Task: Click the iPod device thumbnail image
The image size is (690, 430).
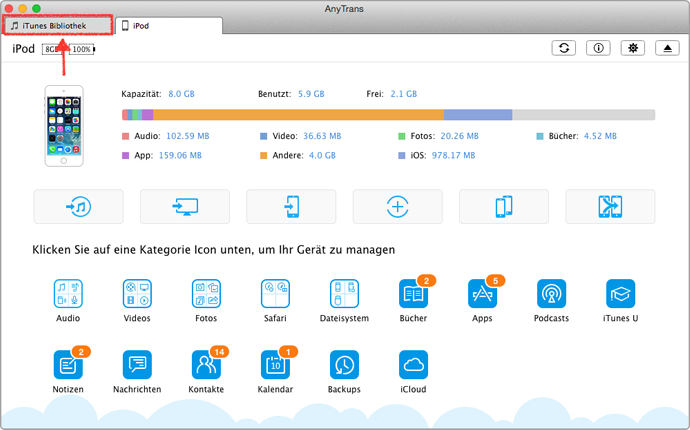Action: 64,126
